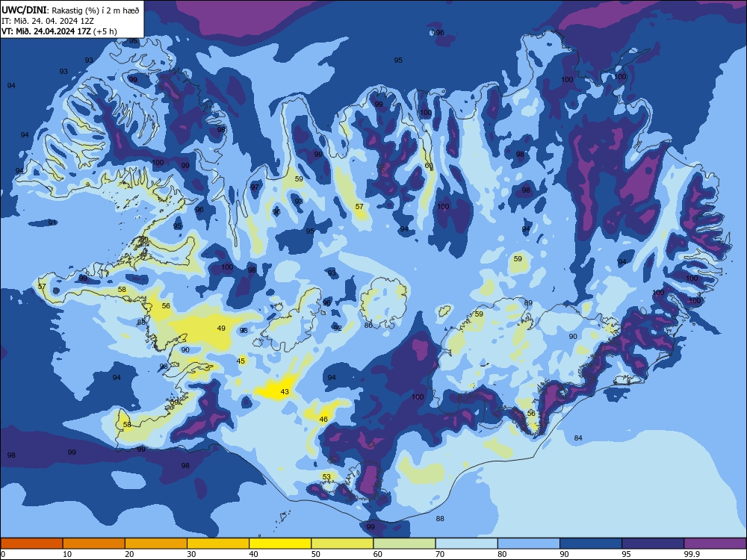Click the map value 91
This screenshot has width=747, height=560.
click(52, 223)
